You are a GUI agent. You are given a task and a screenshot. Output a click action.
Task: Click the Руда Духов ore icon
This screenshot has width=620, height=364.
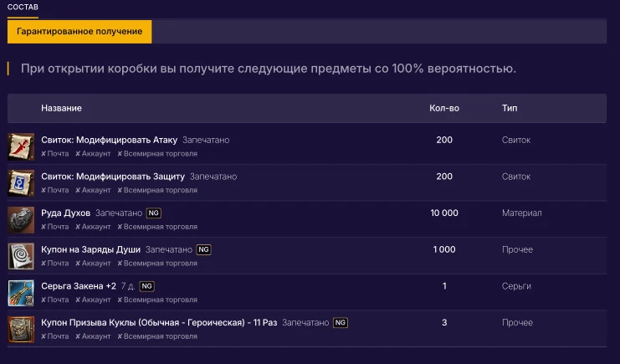click(x=21, y=219)
